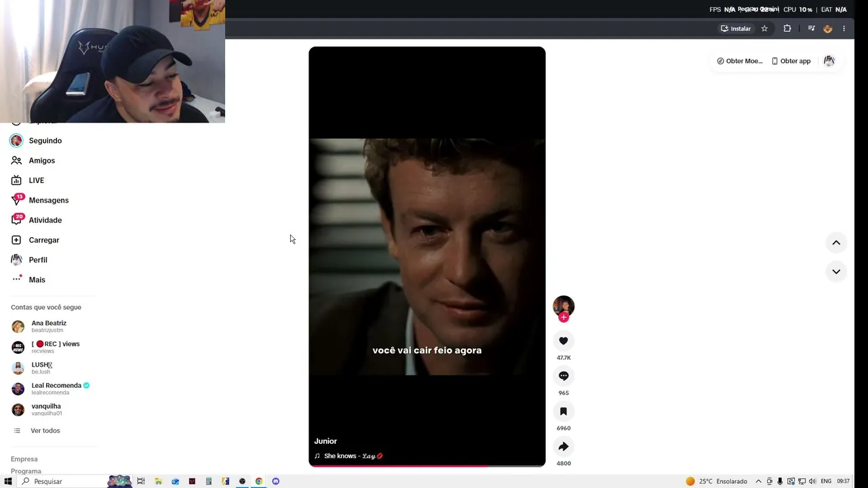868x488 pixels.
Task: Open Outlook from the taskbar
Action: click(175, 481)
